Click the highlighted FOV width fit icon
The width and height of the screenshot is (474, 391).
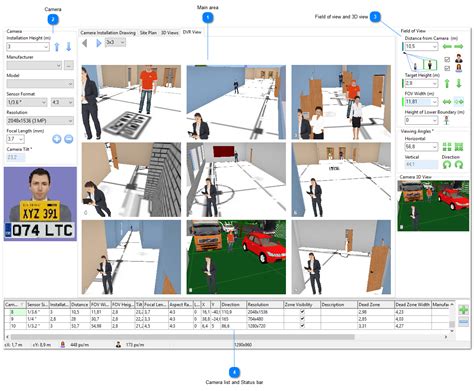[459, 102]
